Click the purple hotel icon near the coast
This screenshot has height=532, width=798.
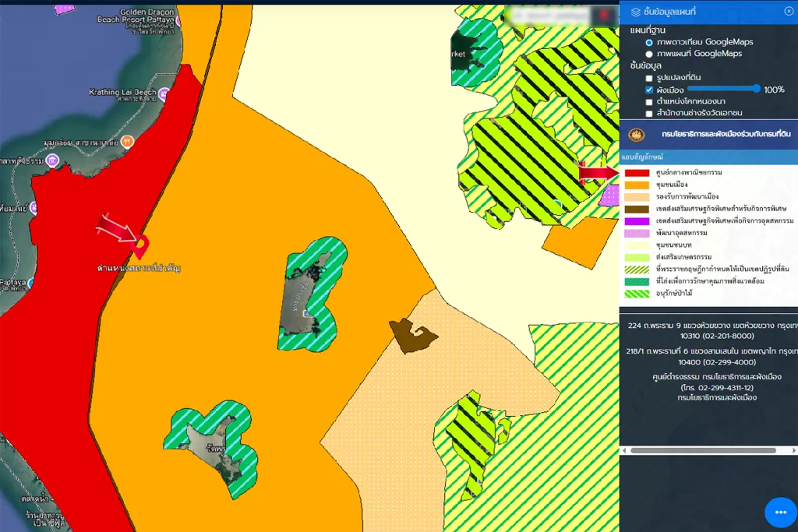click(52, 161)
